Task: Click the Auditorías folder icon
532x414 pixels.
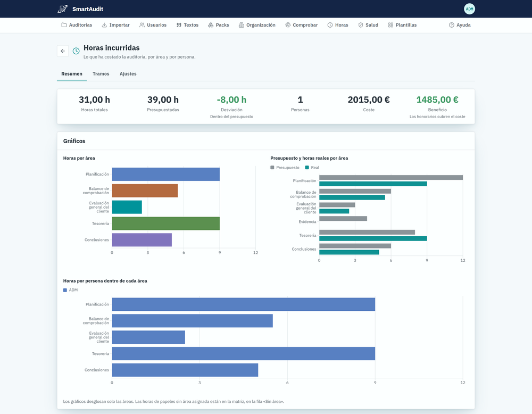Action: pyautogui.click(x=64, y=25)
